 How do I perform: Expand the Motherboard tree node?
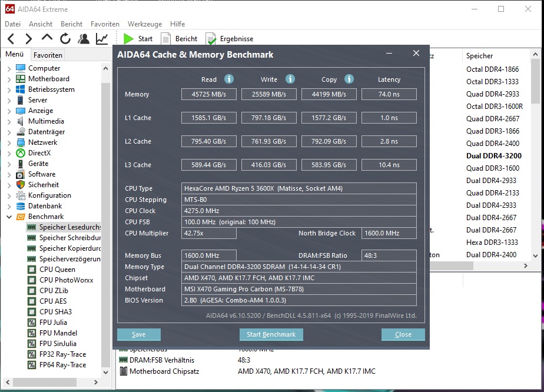pos(9,79)
